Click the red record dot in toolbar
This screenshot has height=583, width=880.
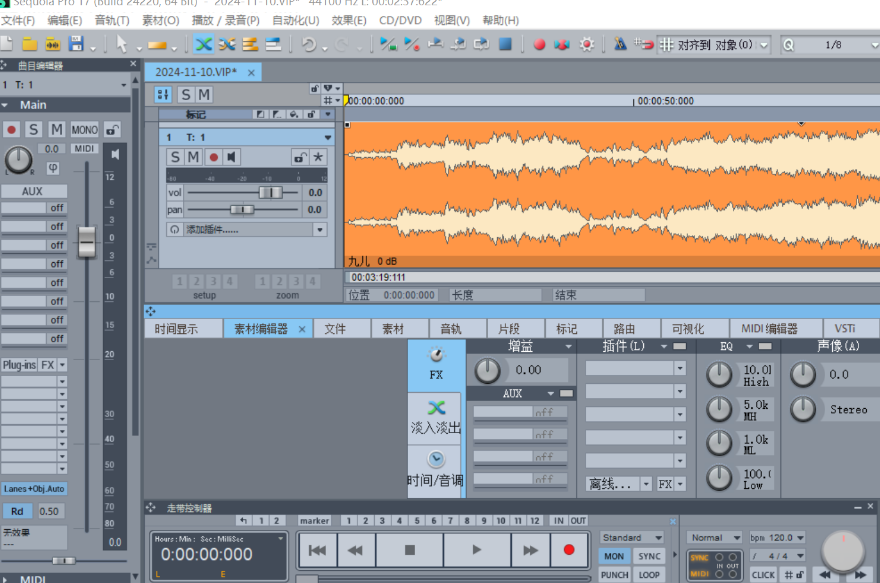click(x=539, y=44)
